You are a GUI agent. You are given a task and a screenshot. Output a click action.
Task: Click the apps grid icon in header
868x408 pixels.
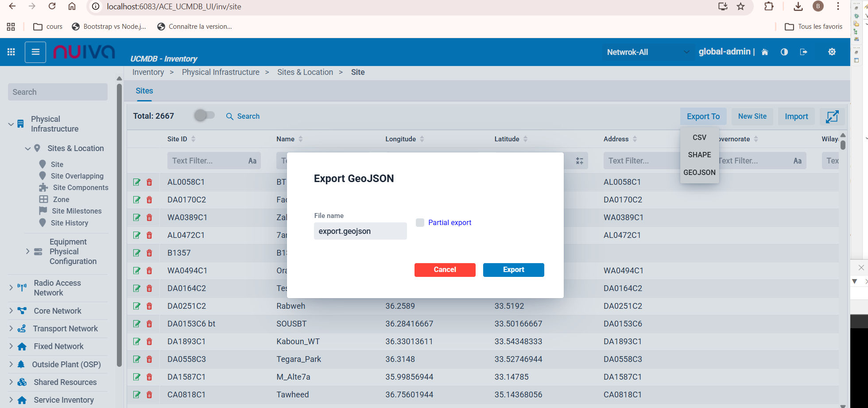(11, 52)
